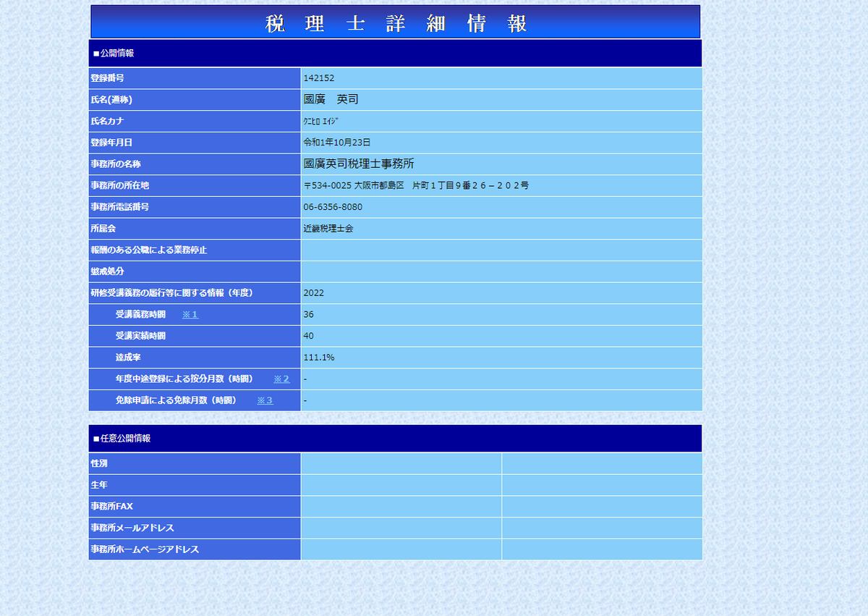Click the 事務所メールアドレス label
The image size is (868, 616).
(x=132, y=528)
